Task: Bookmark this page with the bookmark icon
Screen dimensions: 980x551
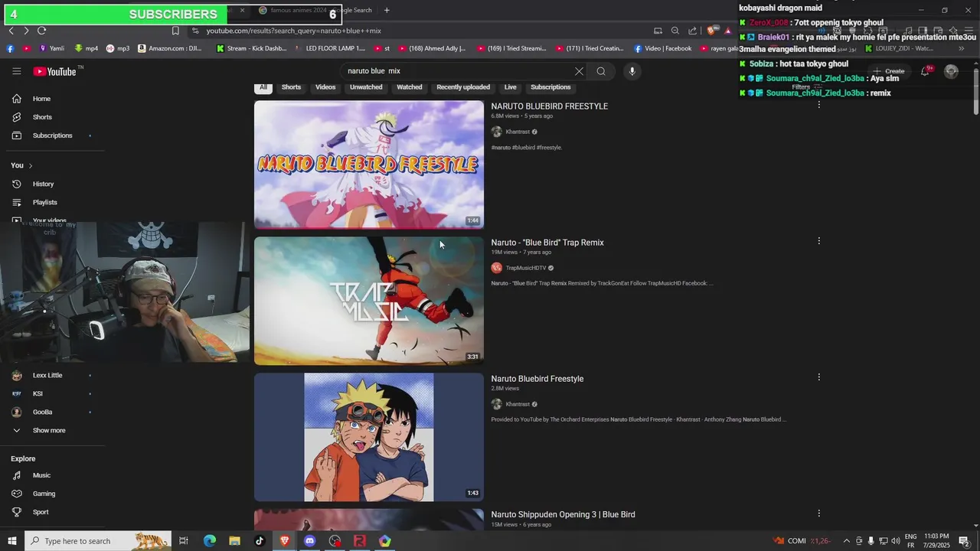Action: pyautogui.click(x=175, y=31)
